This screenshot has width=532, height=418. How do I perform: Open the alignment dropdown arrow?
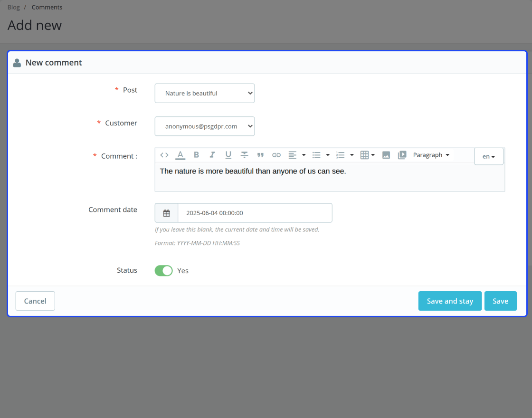pos(304,155)
